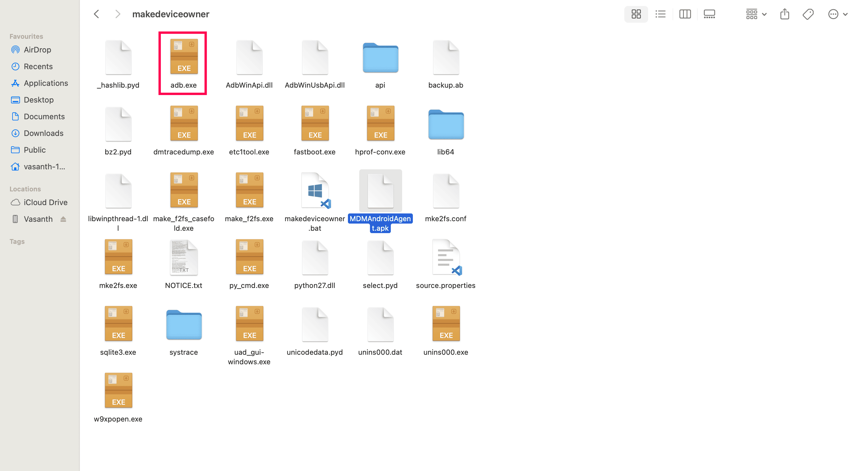868x471 pixels.
Task: Go forward using the forward chevron
Action: click(x=117, y=14)
